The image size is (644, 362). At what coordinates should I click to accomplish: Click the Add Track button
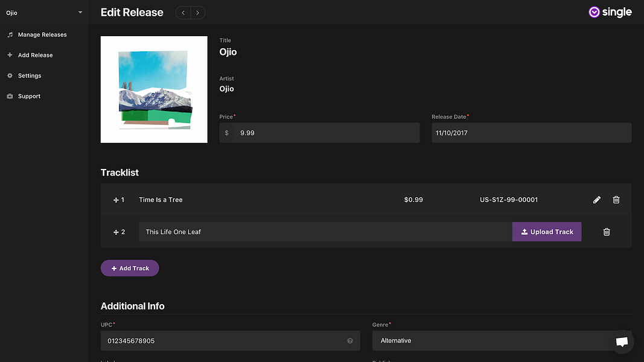pos(130,268)
